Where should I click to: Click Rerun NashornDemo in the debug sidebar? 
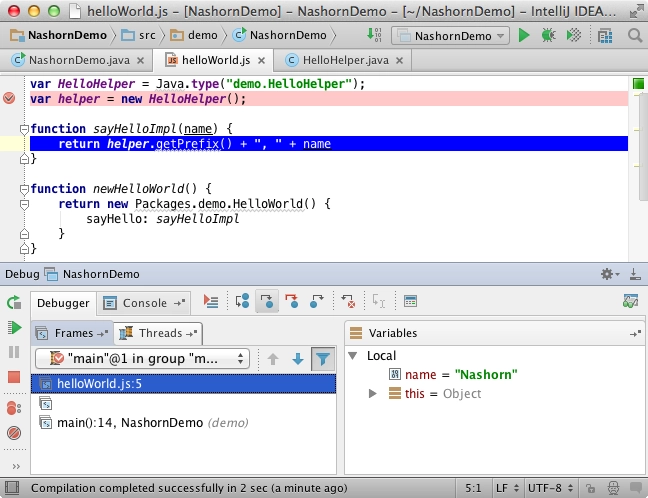[14, 303]
